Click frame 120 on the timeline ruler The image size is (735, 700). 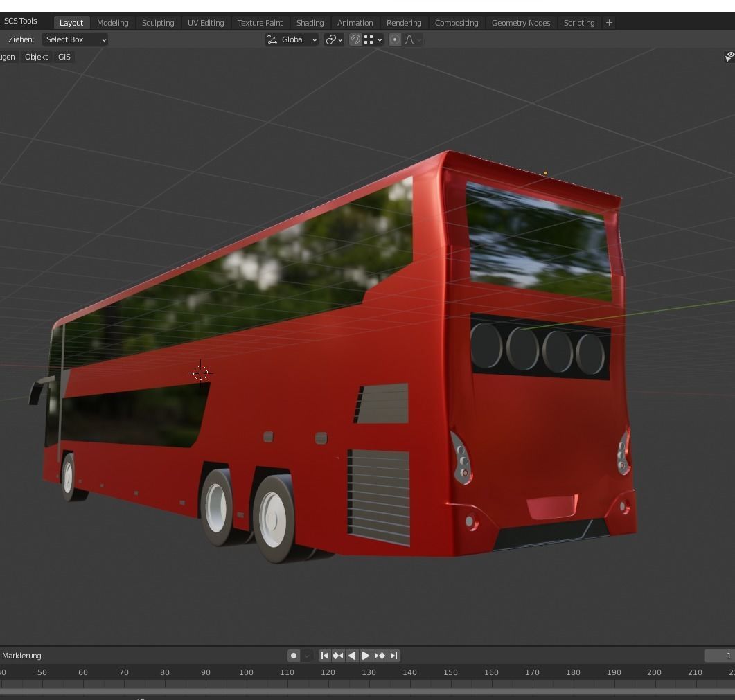[x=328, y=672]
